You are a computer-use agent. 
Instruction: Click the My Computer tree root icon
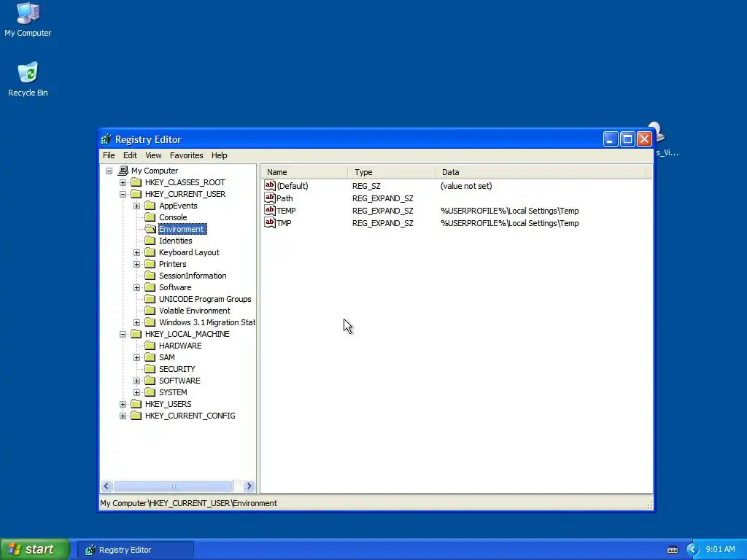point(123,171)
